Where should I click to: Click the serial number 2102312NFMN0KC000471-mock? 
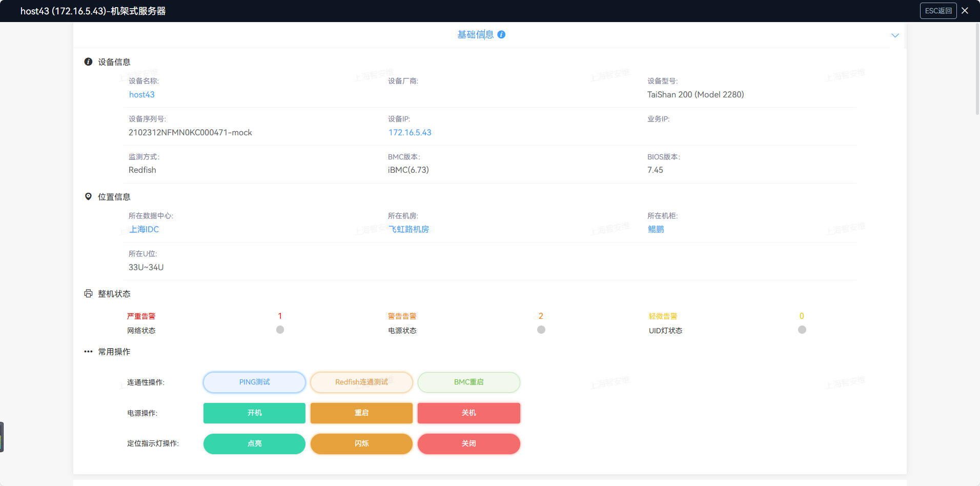[x=190, y=132]
